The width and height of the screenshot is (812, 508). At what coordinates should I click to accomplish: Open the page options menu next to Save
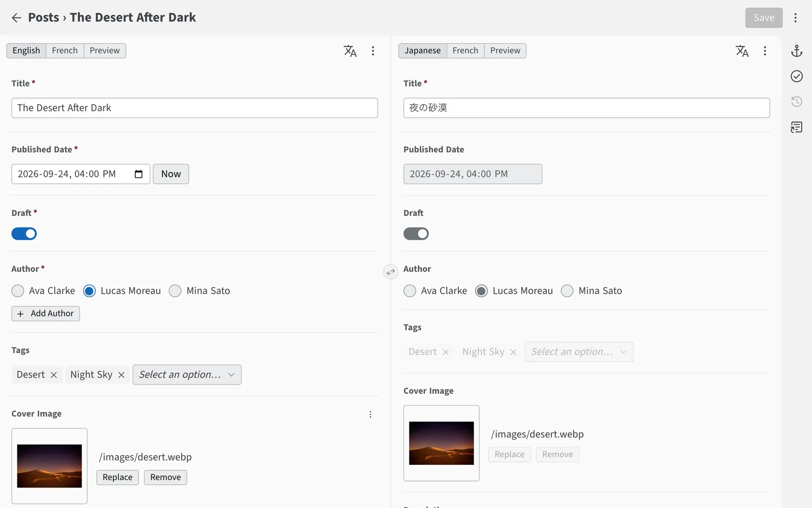coord(795,18)
